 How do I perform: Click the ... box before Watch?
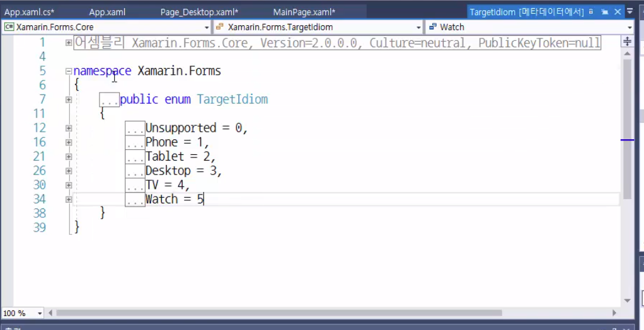coord(135,199)
